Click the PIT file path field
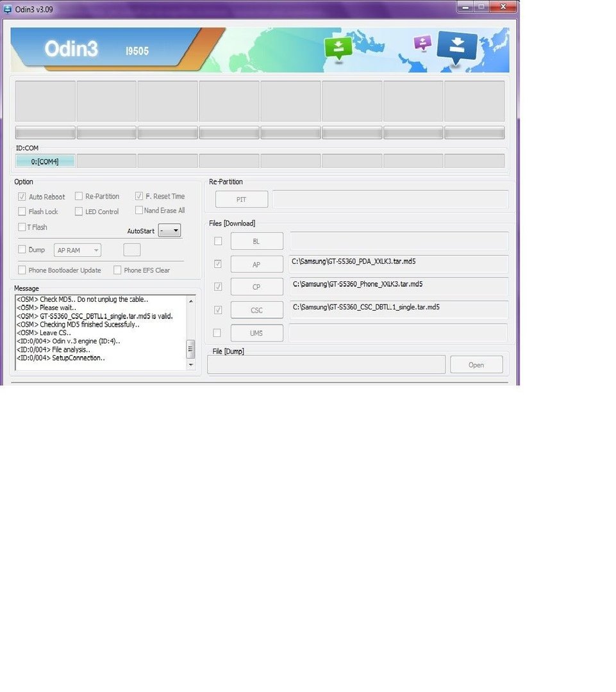This screenshot has width=616, height=692. [x=390, y=199]
